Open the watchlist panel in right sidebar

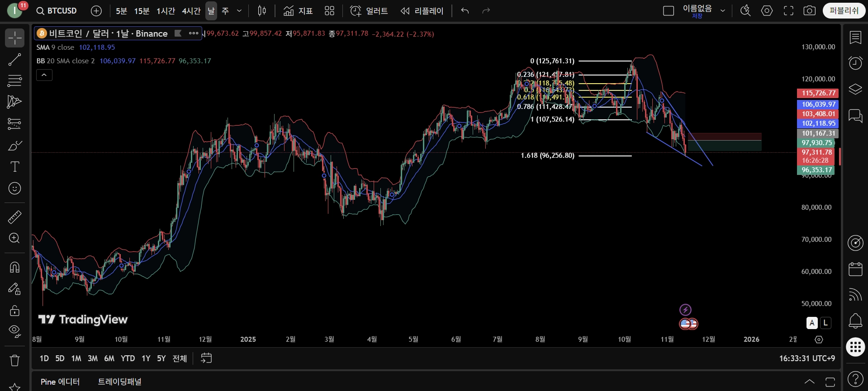(x=855, y=38)
